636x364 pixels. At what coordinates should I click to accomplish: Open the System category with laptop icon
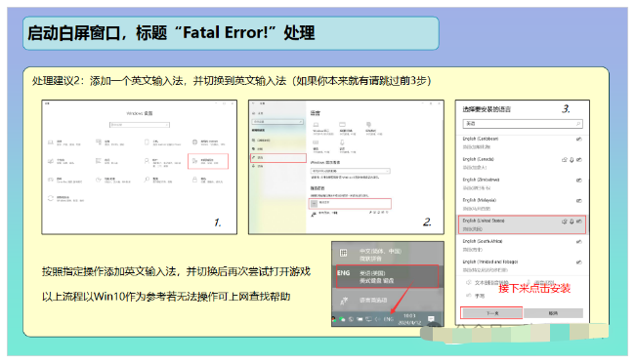click(x=64, y=142)
